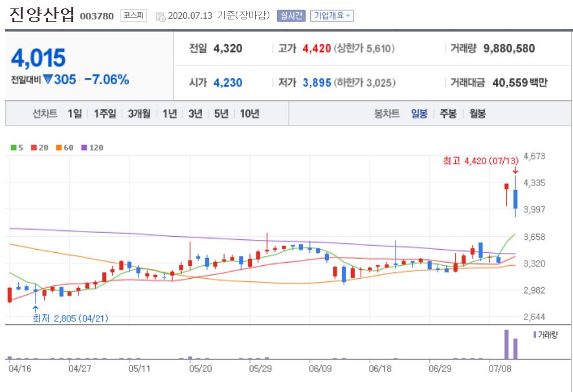Image resolution: width=573 pixels, height=392 pixels.
Task: Click the blue arrow above the 최저 2,805 label
Action: pyautogui.click(x=36, y=309)
